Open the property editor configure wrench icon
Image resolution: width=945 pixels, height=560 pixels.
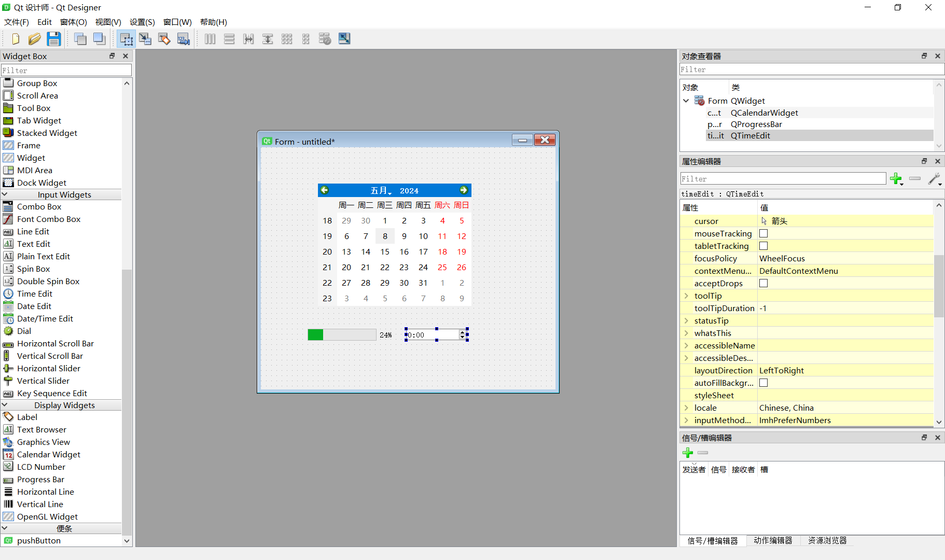(935, 179)
